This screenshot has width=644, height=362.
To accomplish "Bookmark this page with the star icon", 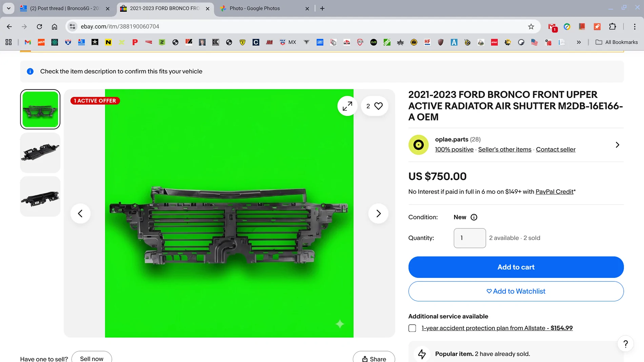I will [x=531, y=26].
